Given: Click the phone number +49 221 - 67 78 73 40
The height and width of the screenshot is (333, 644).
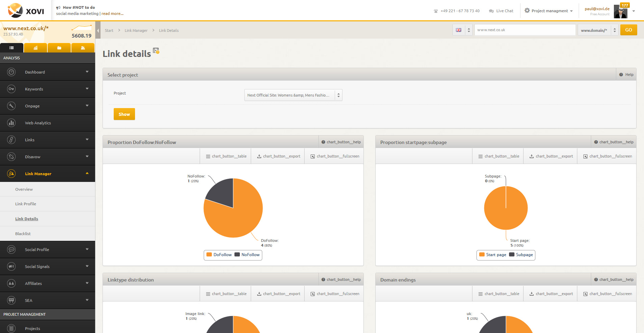Looking at the screenshot, I should 460,11.
